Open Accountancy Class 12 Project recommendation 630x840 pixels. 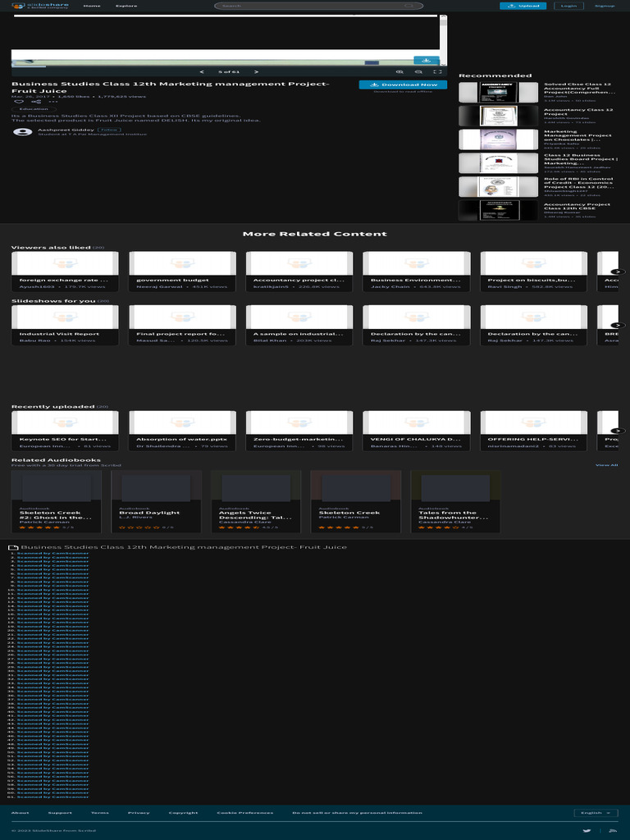[536, 116]
